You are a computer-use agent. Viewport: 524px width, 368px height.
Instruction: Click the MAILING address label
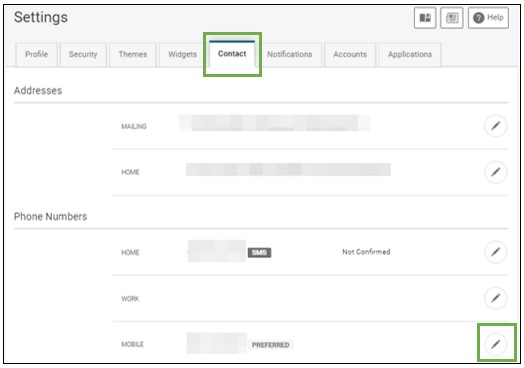(134, 126)
